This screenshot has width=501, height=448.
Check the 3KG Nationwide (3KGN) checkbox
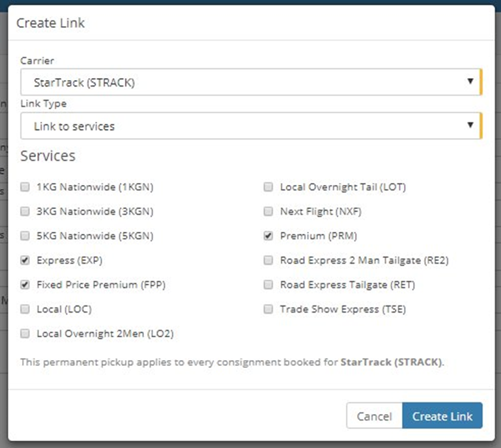[25, 212]
